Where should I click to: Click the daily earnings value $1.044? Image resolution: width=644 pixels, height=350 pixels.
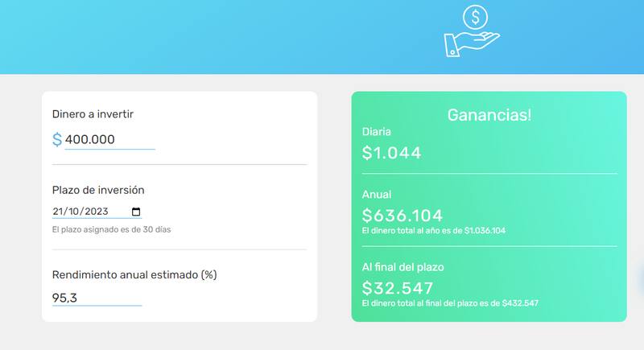[x=391, y=152]
